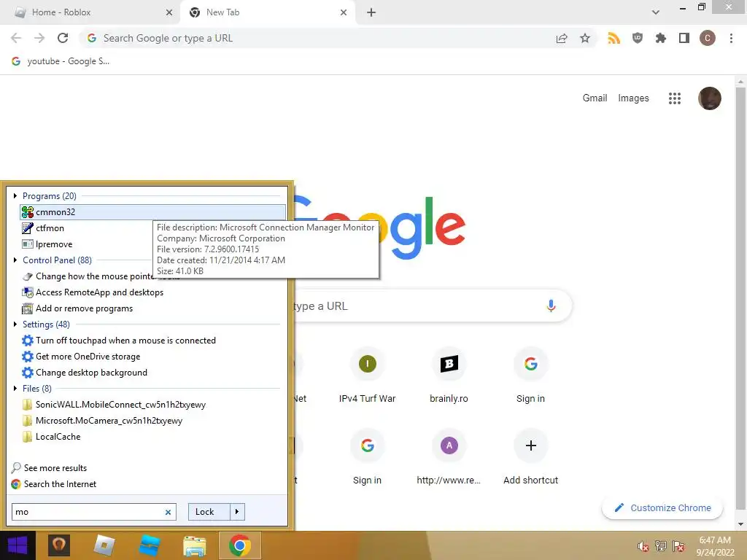Open SonicWALL.MobileConnect folder
Viewport: 747px width, 560px height.
115,405
